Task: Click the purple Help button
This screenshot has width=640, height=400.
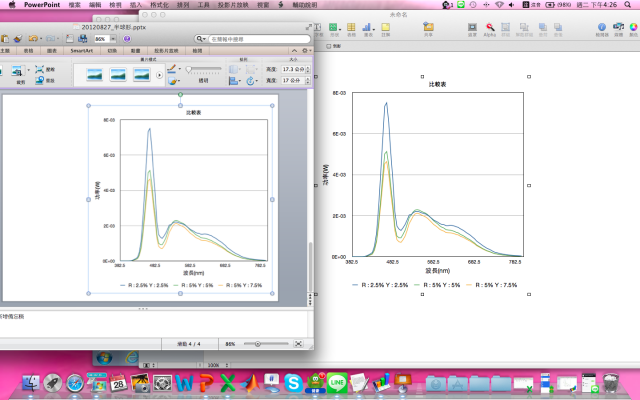Action: pyautogui.click(x=127, y=39)
